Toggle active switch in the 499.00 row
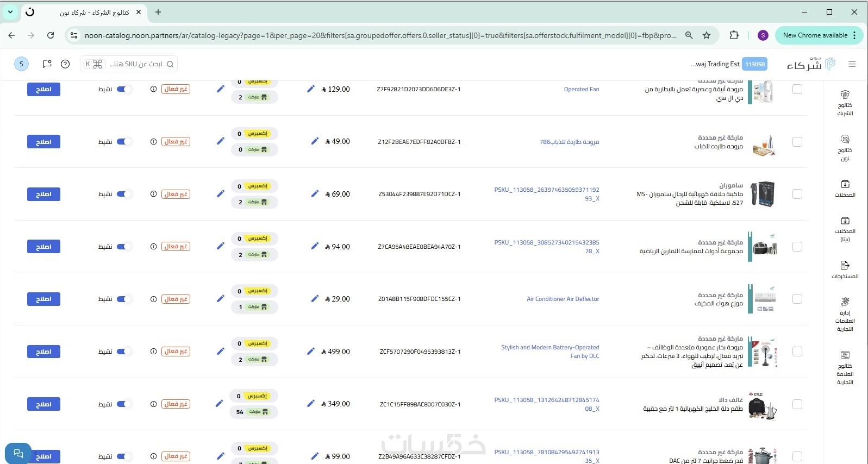 (x=124, y=352)
